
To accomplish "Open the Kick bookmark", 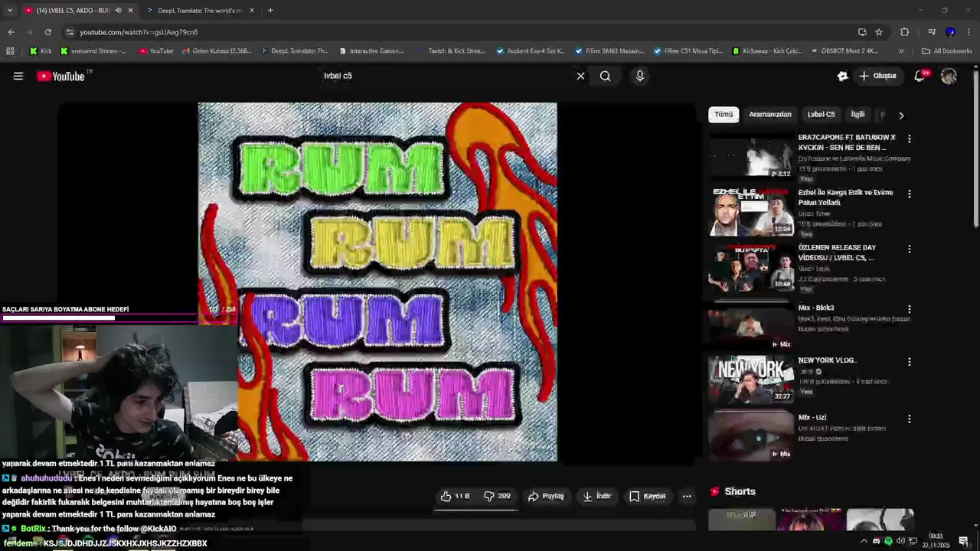I will [41, 51].
